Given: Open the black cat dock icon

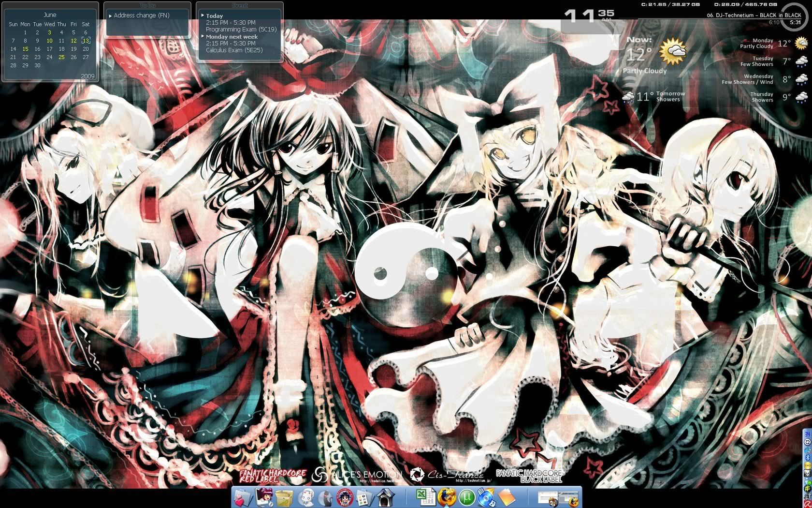Looking at the screenshot, I should (326, 497).
